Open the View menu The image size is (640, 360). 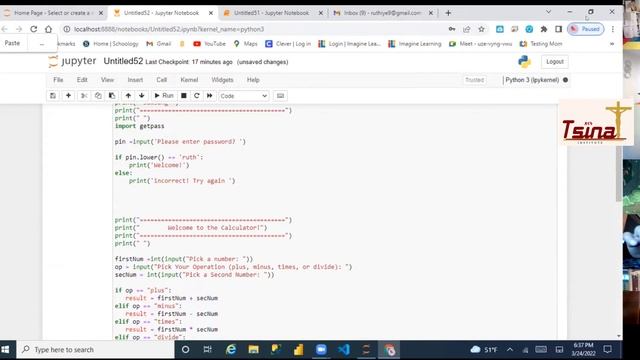pyautogui.click(x=107, y=80)
